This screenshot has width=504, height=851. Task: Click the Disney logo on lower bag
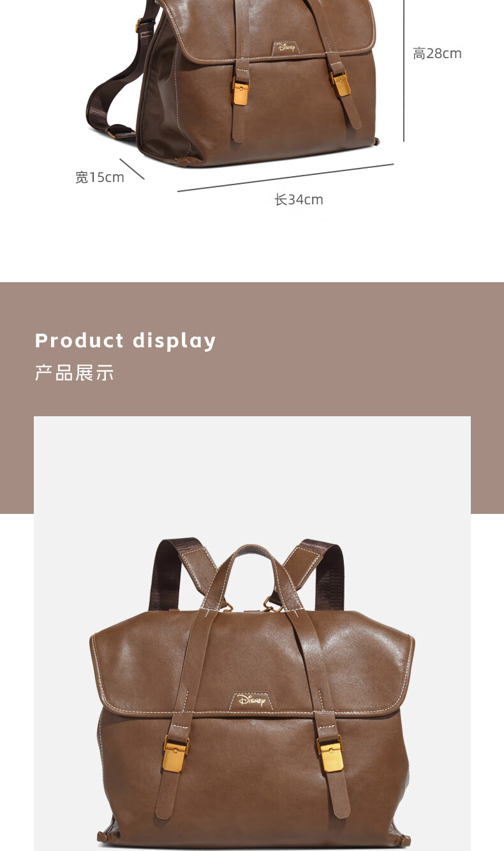[253, 700]
